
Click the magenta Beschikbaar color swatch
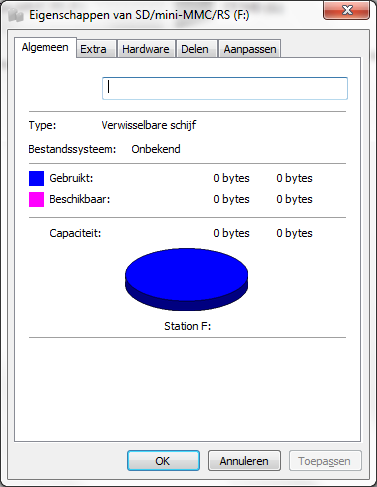click(x=36, y=199)
